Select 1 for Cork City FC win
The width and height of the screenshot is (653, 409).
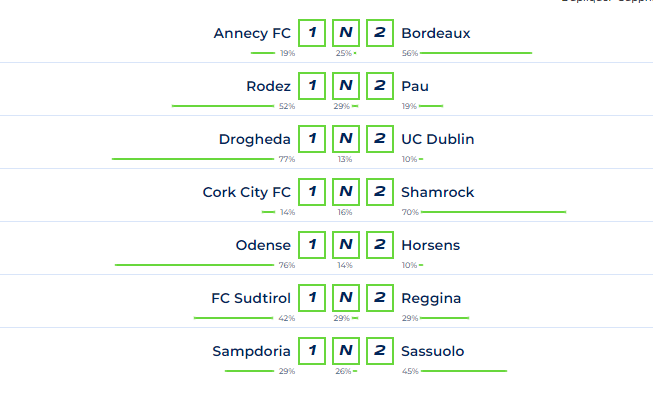click(312, 192)
